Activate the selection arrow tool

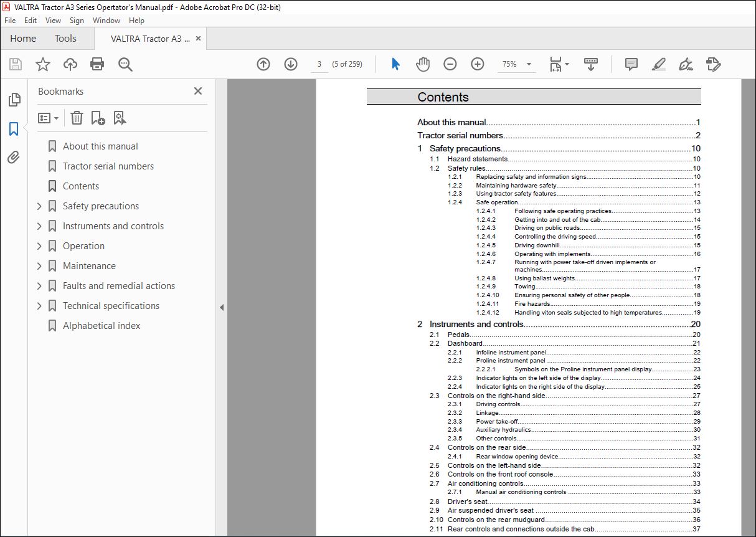(x=395, y=64)
